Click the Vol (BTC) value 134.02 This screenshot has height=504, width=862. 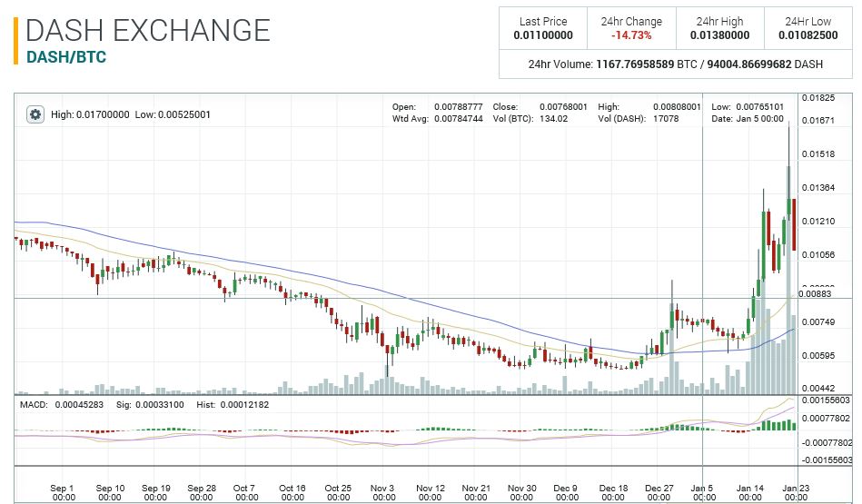(x=553, y=118)
